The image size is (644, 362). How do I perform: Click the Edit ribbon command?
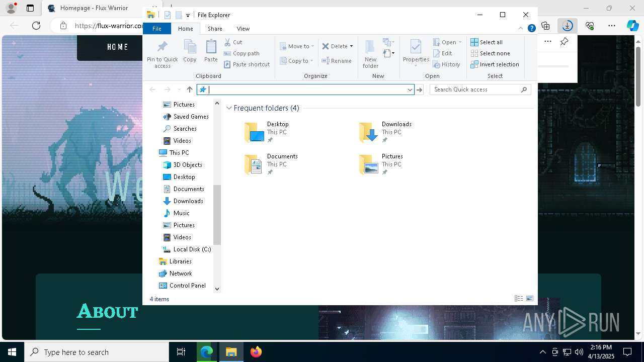[443, 53]
